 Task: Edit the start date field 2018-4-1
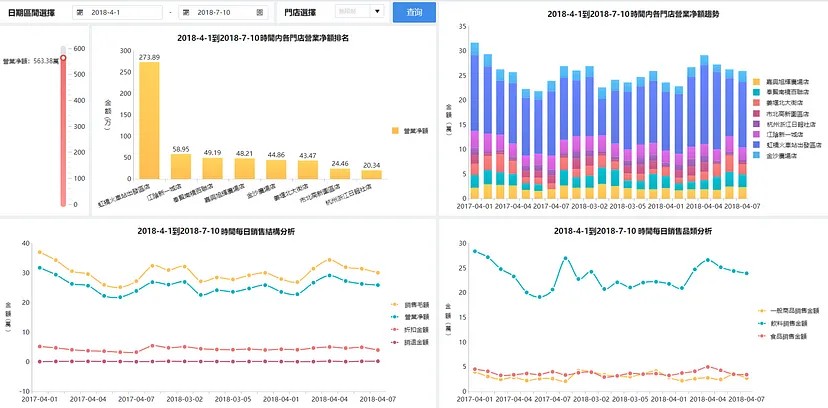pos(117,12)
